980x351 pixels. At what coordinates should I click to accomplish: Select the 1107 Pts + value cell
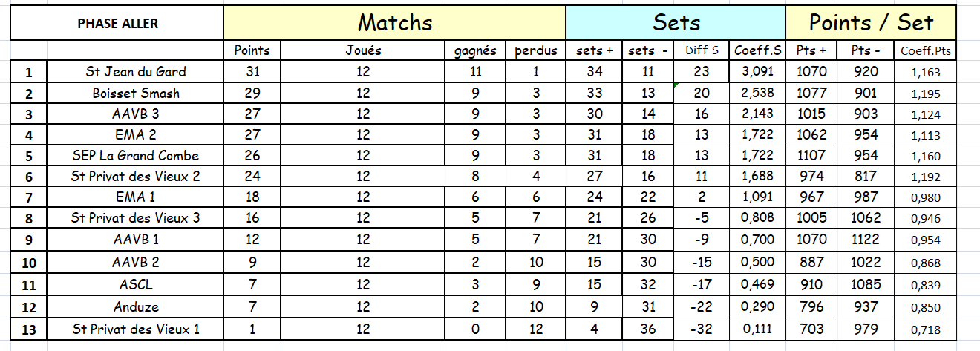click(811, 156)
